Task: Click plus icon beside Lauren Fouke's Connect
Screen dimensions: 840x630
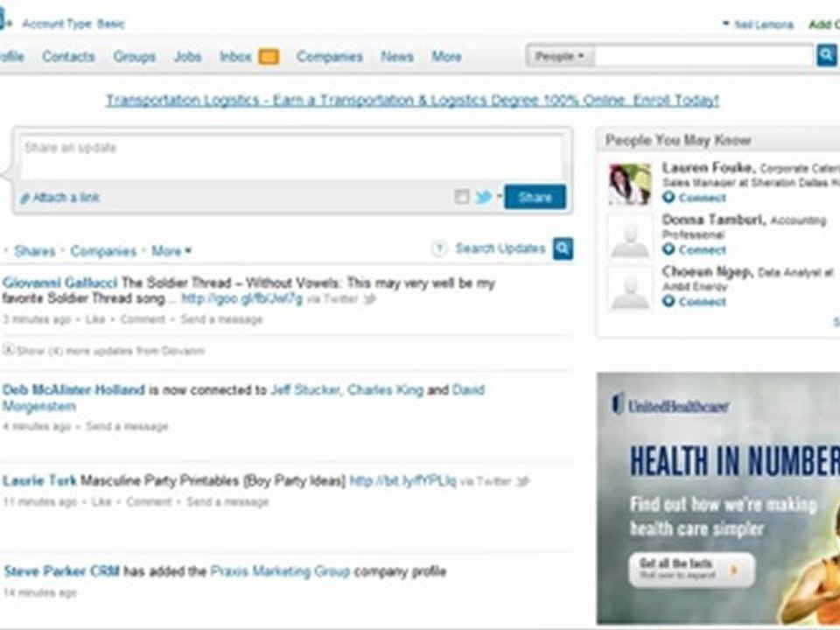Action: pos(668,197)
